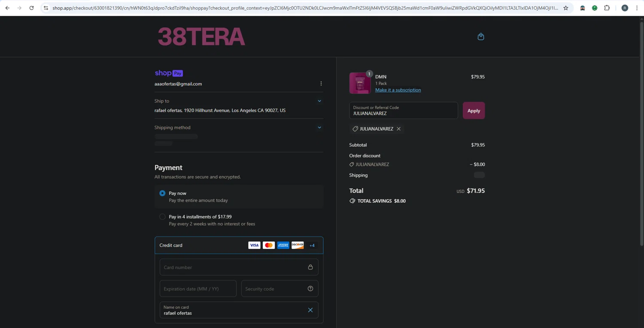Click the Subtotal $79.95 value

click(478, 145)
